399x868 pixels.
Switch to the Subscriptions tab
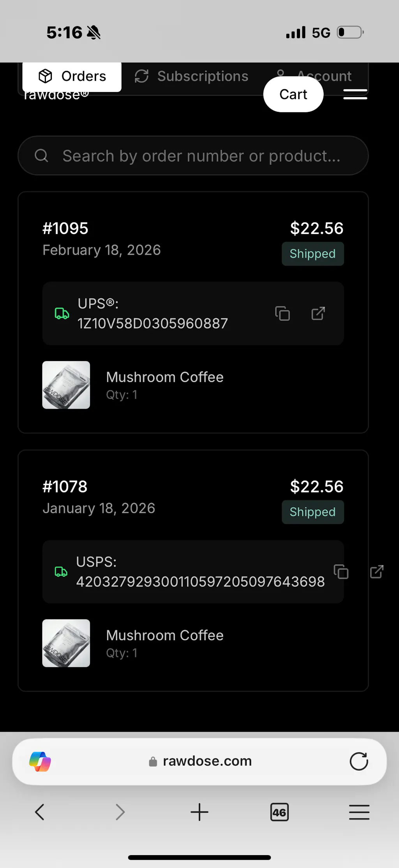coord(191,76)
